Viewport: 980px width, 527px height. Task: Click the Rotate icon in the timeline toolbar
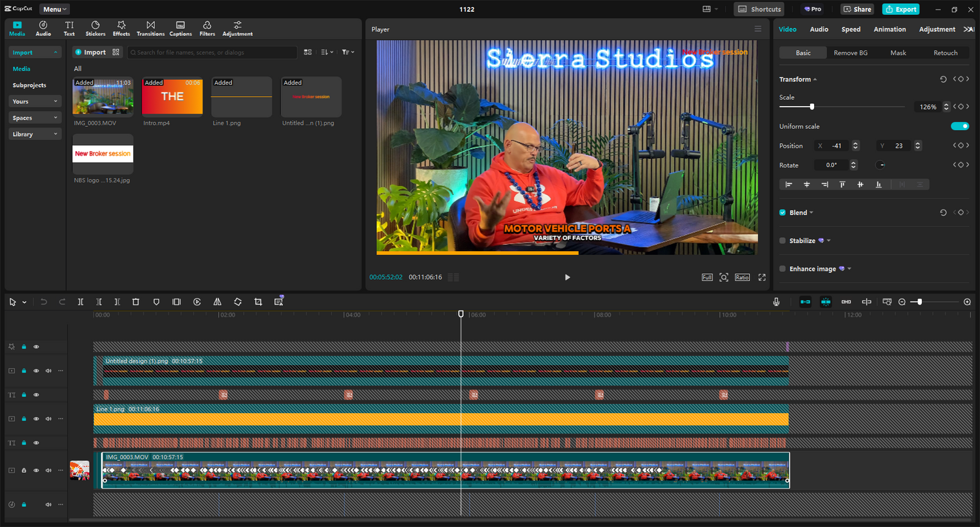[x=238, y=302]
